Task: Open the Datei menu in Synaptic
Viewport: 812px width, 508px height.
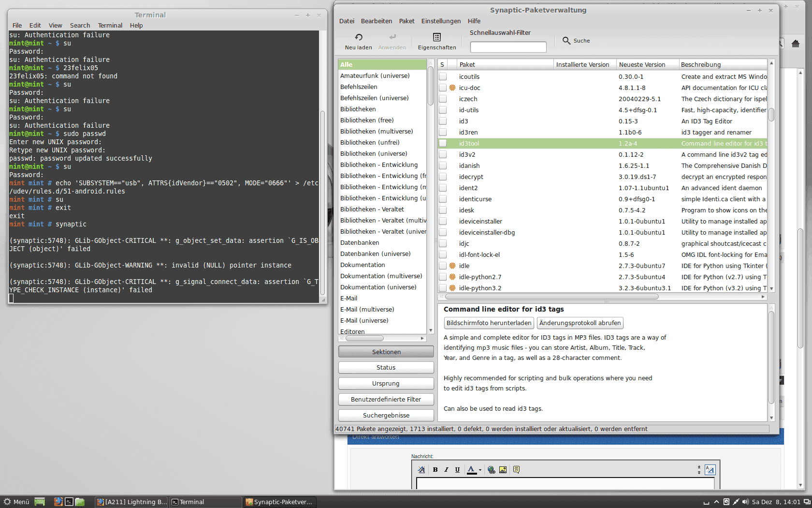Action: pyautogui.click(x=347, y=21)
